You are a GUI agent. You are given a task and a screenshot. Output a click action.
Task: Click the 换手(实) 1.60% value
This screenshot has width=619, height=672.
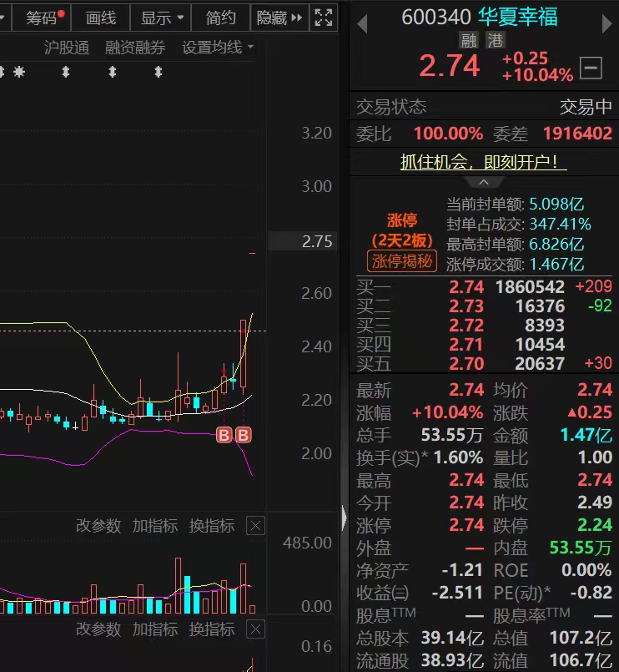coord(458,457)
